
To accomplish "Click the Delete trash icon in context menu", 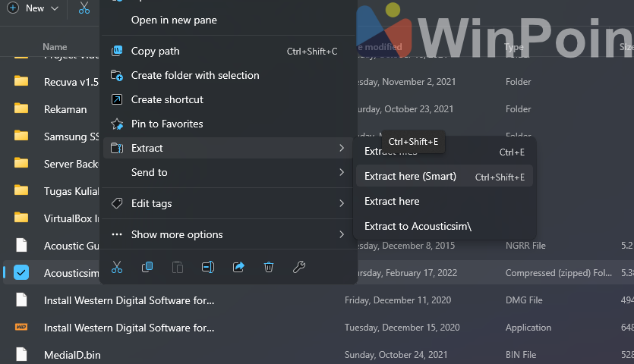I will point(269,267).
